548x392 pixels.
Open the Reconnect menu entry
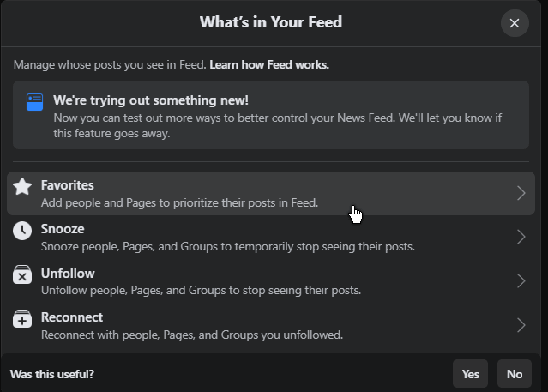click(271, 326)
